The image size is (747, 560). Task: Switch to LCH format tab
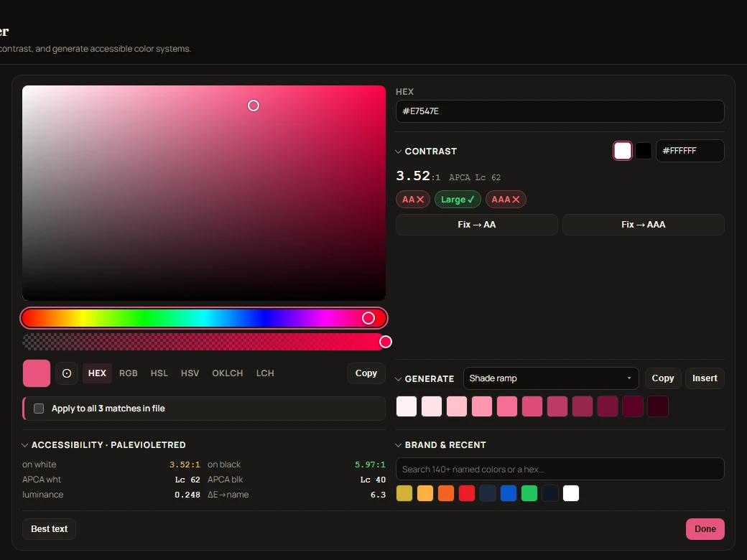[265, 373]
